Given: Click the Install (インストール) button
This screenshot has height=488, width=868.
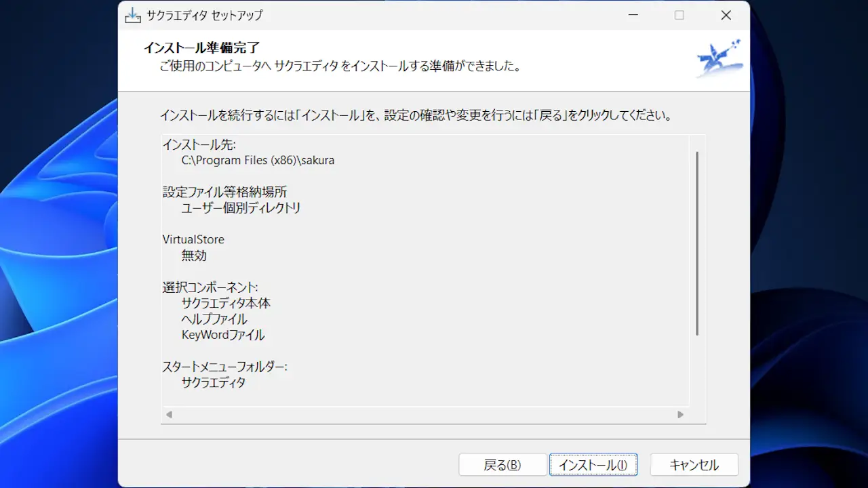Looking at the screenshot, I should (x=593, y=465).
